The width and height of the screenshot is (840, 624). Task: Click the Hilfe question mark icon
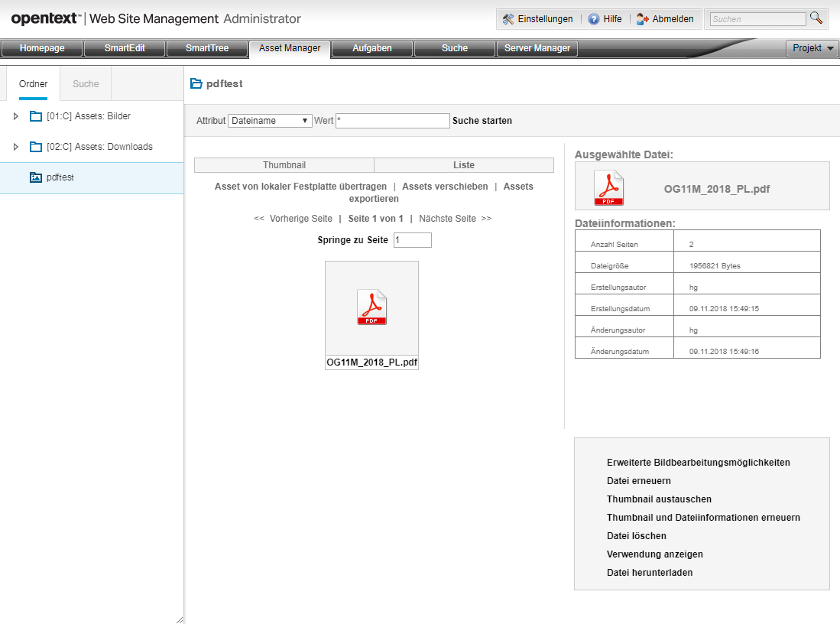(x=594, y=19)
